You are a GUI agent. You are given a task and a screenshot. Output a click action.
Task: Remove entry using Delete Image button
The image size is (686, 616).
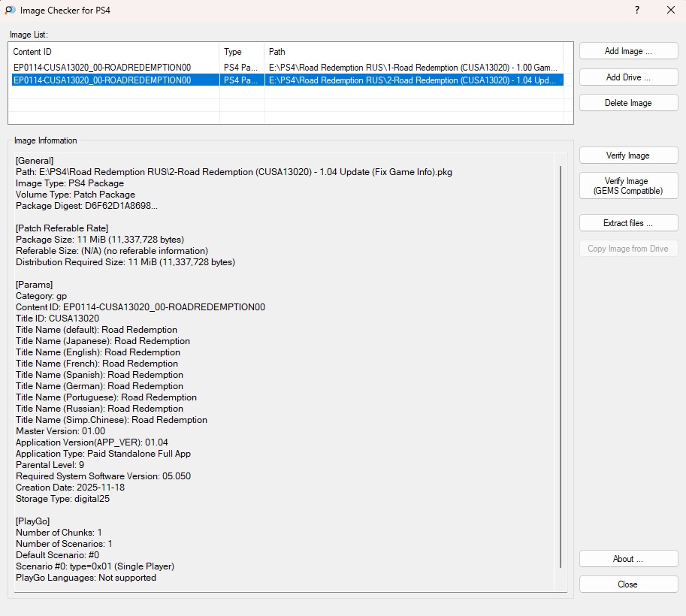click(x=628, y=103)
